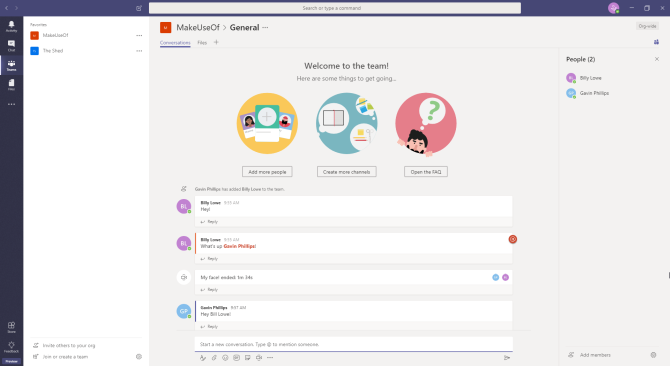Screen dimensions: 670x366
Task: Go back with the left arrow
Action: click(x=6, y=8)
